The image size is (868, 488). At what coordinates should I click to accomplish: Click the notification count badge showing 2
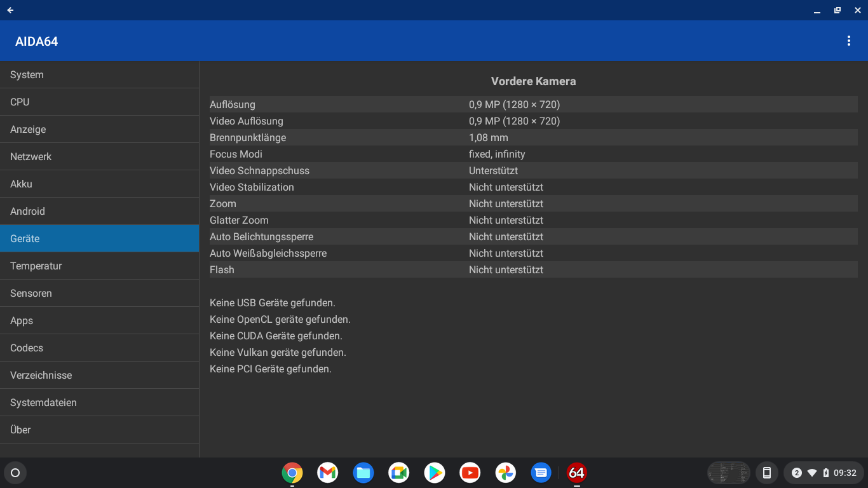pyautogui.click(x=796, y=473)
